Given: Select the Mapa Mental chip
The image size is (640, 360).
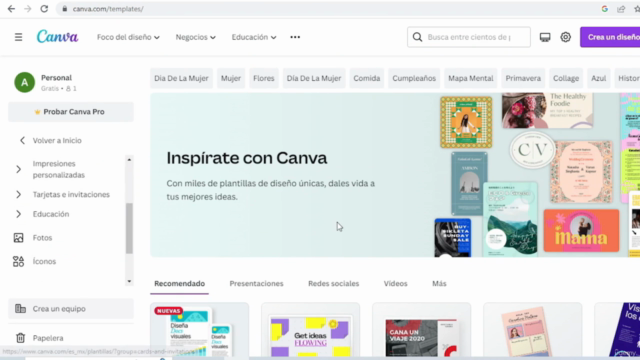Looking at the screenshot, I should (x=471, y=78).
